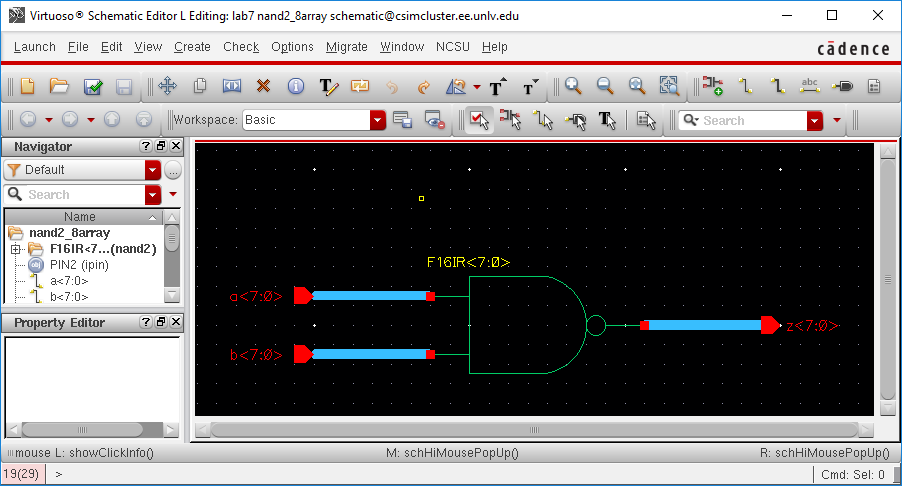This screenshot has height=486, width=902.
Task: Toggle the Select Wires filter
Action: (x=542, y=120)
